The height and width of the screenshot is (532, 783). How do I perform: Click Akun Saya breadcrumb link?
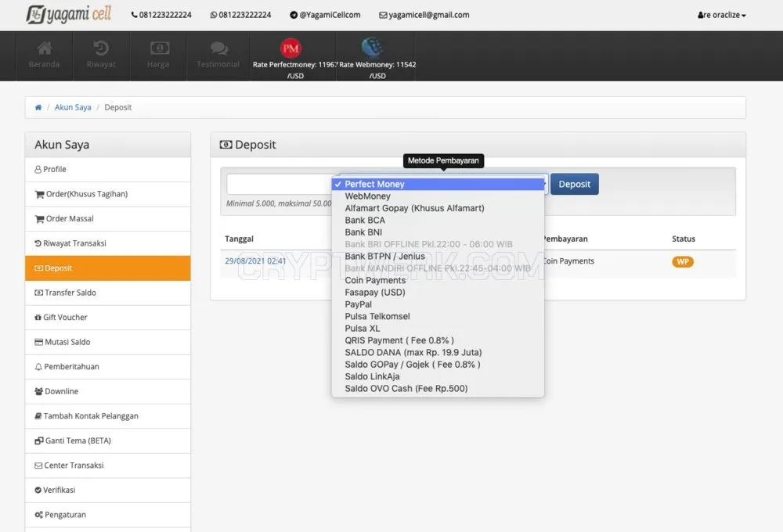73,107
